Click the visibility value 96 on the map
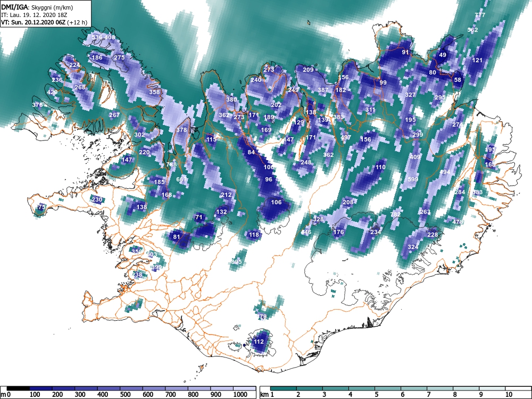 [x=269, y=179]
